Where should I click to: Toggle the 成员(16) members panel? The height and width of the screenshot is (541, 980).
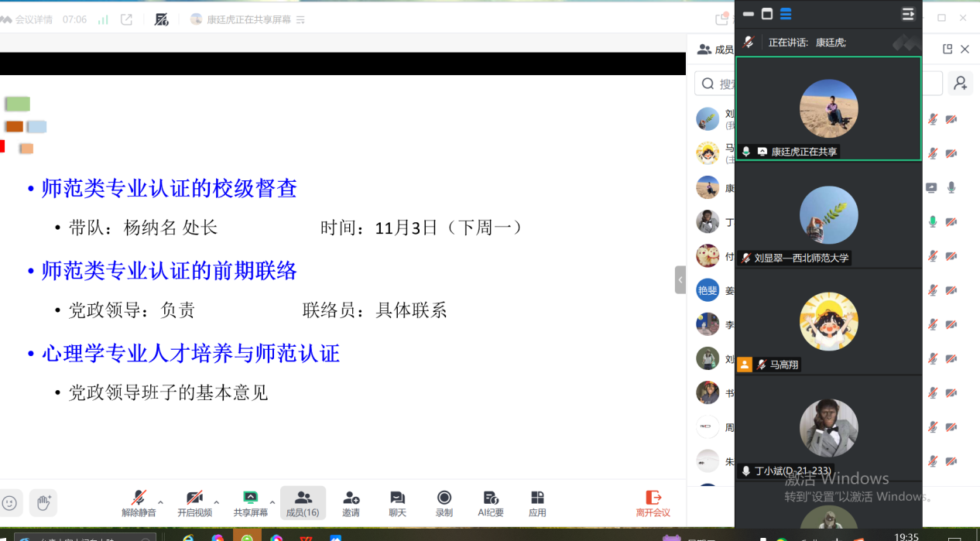click(x=303, y=502)
